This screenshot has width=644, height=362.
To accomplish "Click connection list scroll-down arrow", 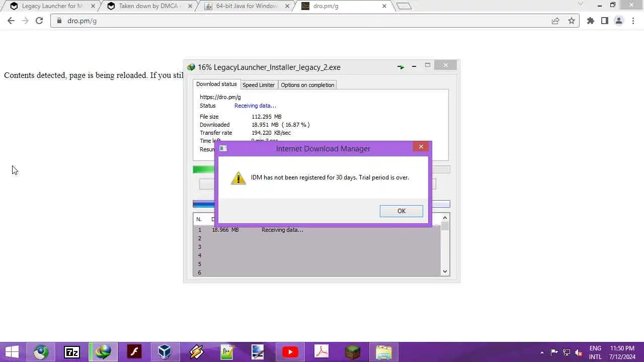I will (445, 271).
